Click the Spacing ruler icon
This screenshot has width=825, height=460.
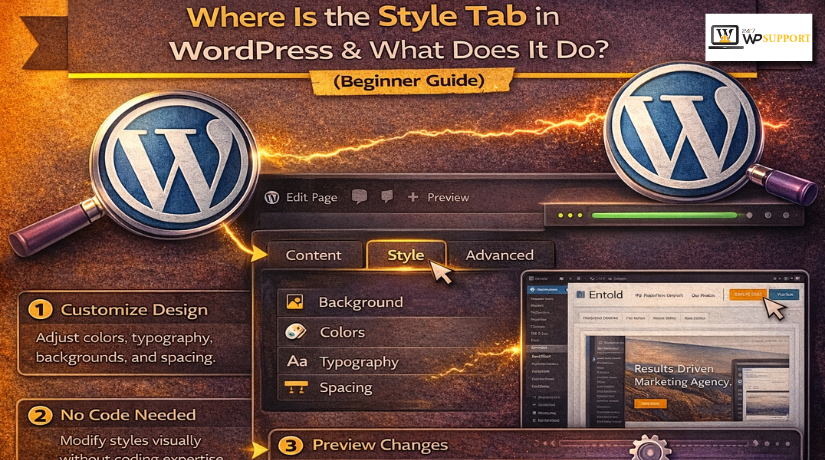click(x=295, y=387)
